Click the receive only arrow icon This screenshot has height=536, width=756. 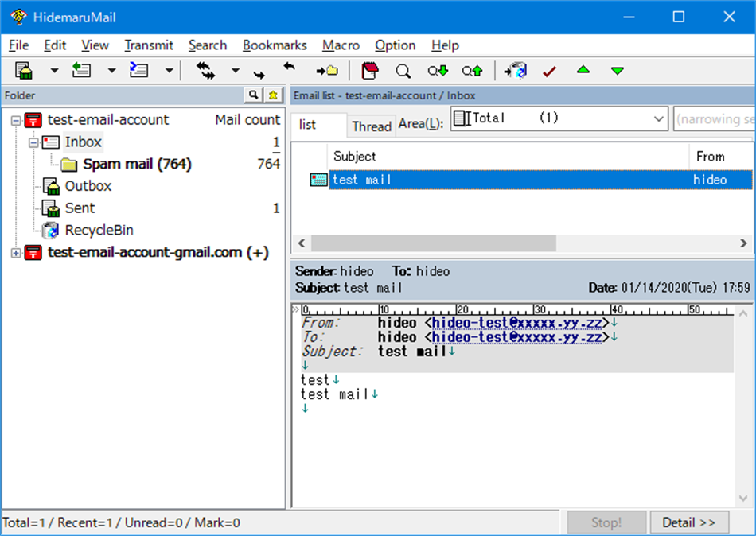click(290, 67)
